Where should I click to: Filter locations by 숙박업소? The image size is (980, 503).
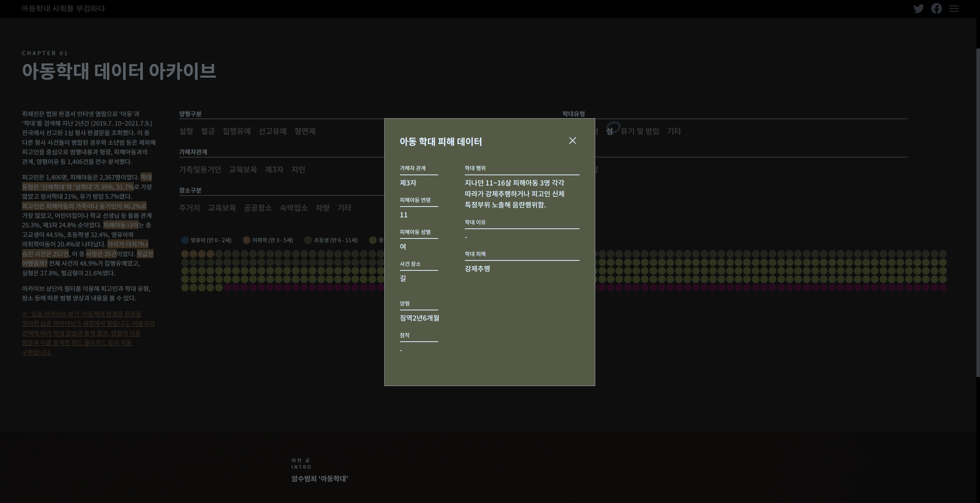click(x=293, y=208)
